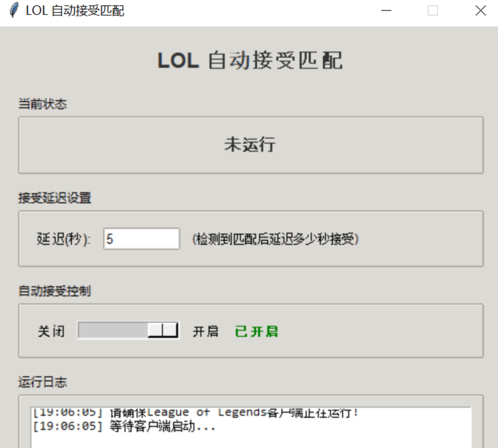Click the 当前状态 section label
Image resolution: width=498 pixels, height=448 pixels.
[43, 104]
